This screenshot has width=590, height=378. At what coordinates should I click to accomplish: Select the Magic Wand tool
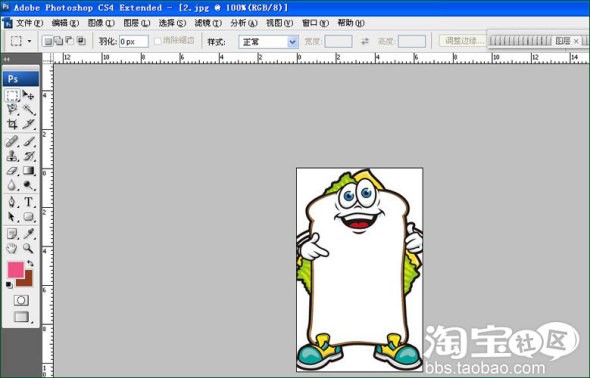tap(28, 109)
